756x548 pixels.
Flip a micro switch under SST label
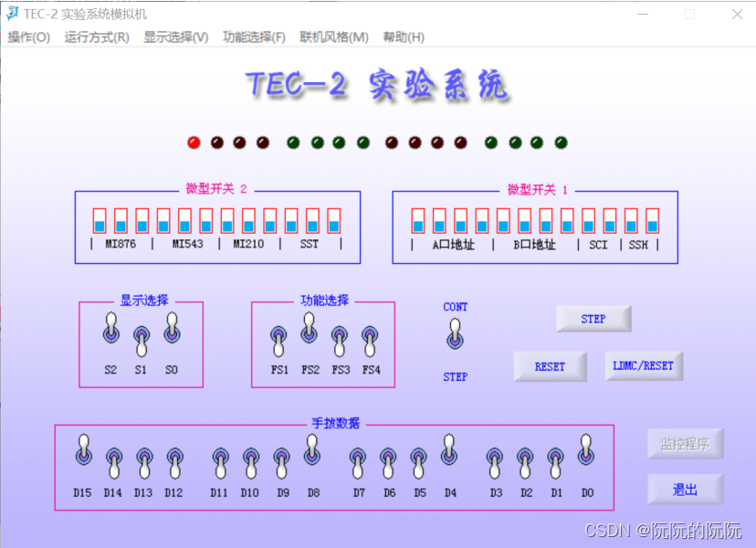pos(311,222)
